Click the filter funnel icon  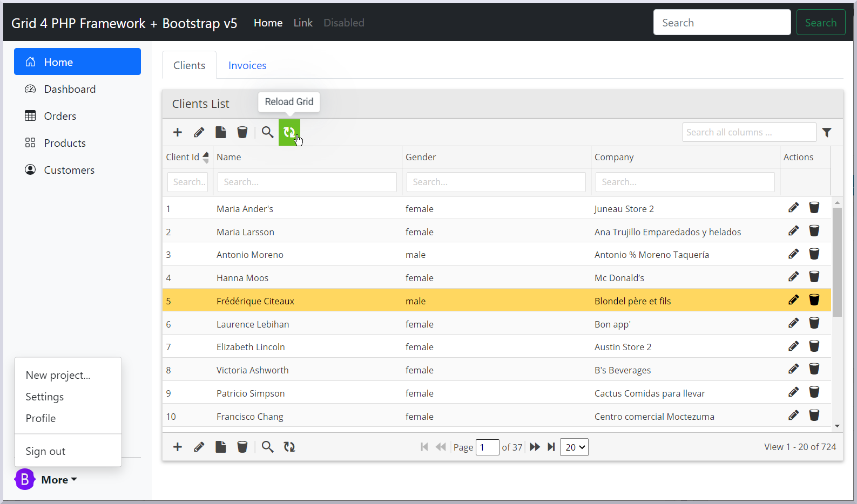826,132
